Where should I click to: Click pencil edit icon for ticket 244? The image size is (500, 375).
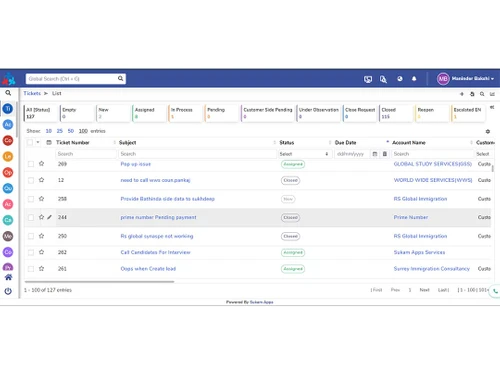pyautogui.click(x=49, y=217)
